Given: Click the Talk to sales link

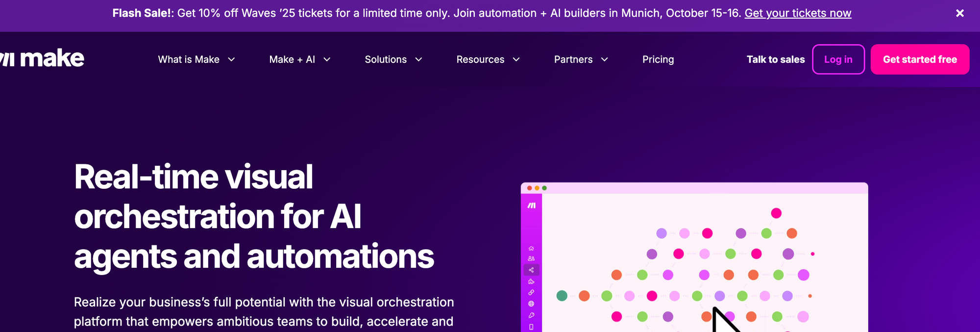Looking at the screenshot, I should [x=775, y=59].
